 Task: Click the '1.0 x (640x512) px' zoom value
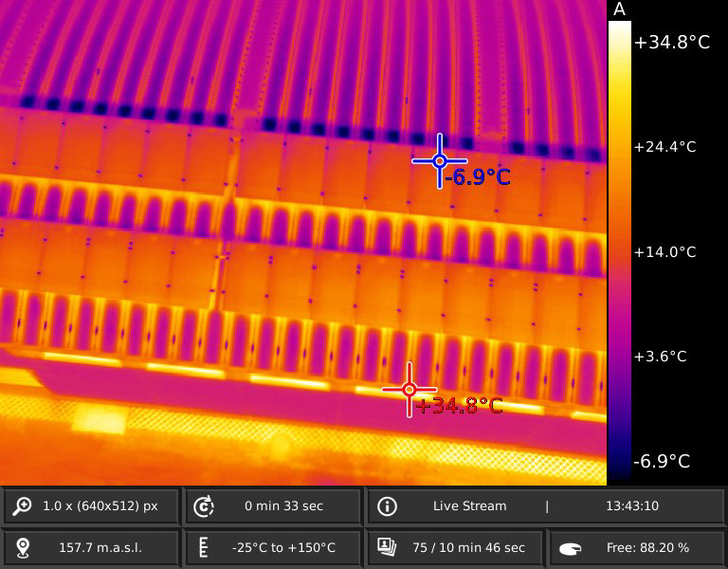(x=100, y=505)
